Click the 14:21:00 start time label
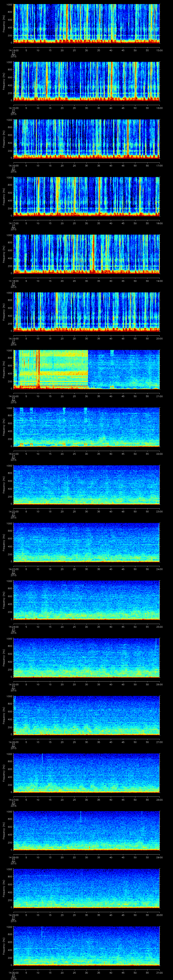Viewport: 173px width, 980px height. [13, 454]
